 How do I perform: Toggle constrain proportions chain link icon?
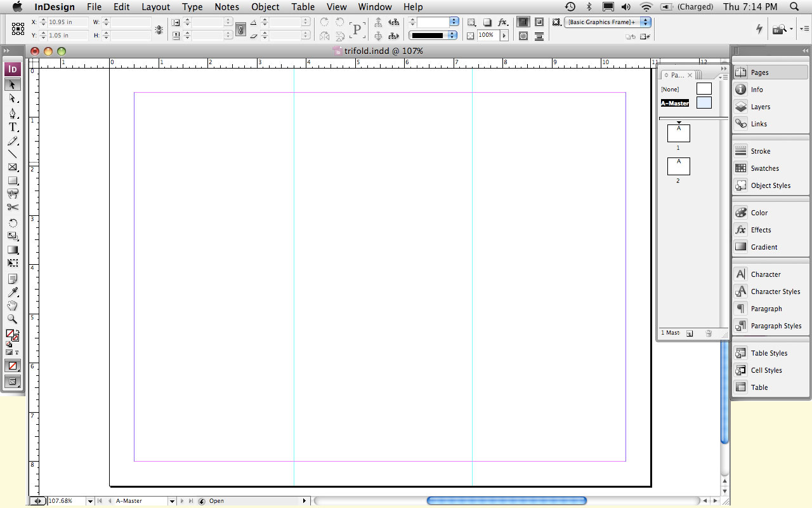tap(240, 29)
